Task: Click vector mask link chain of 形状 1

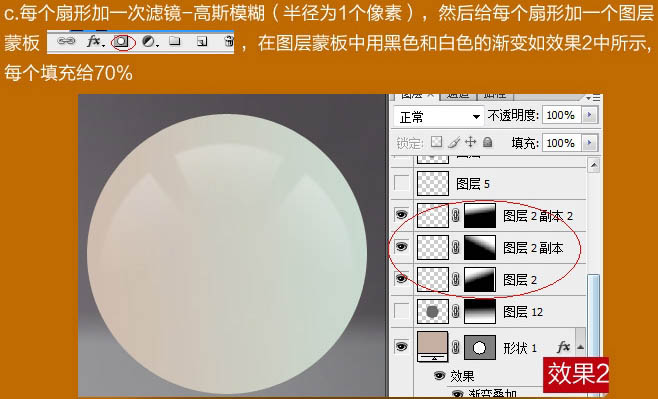Action: 456,347
